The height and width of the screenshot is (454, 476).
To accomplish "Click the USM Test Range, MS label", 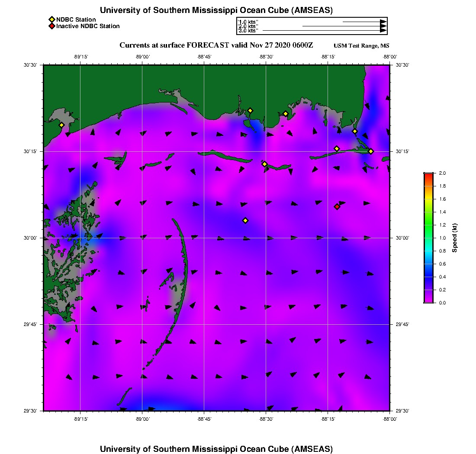I will 361,46.
